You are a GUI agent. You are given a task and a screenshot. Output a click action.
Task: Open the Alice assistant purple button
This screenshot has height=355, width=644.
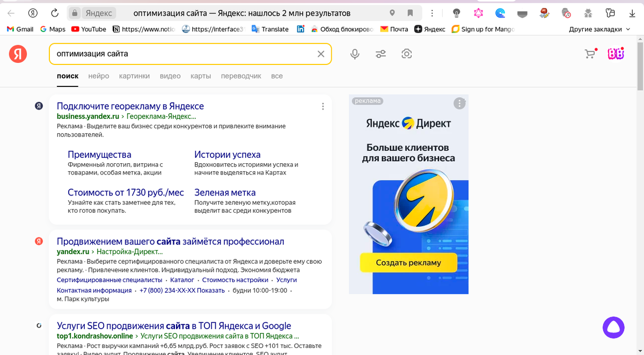[613, 327]
